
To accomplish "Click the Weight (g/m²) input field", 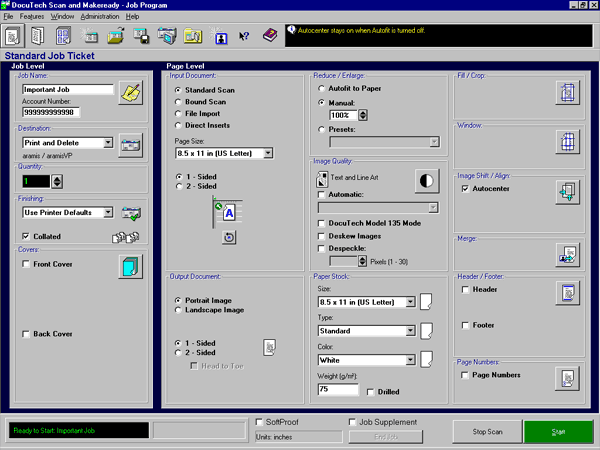I will (x=338, y=389).
